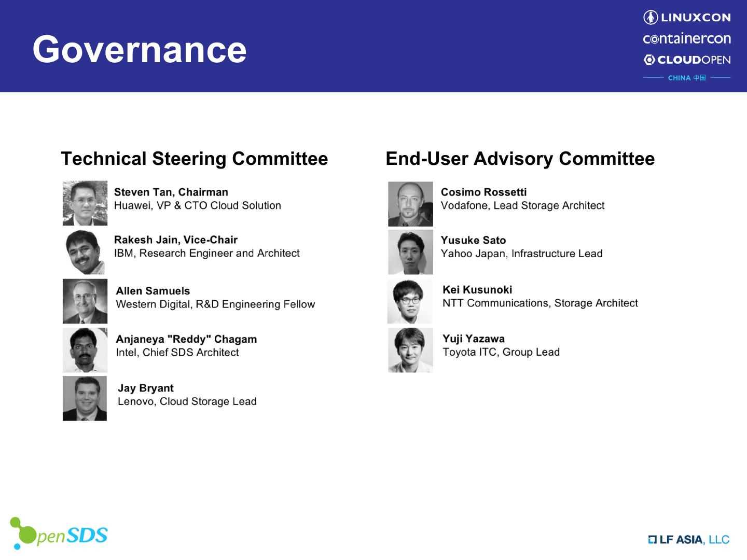
Task: Select "Western Digital, R&D Engineering Fellow"
Action: [216, 304]
